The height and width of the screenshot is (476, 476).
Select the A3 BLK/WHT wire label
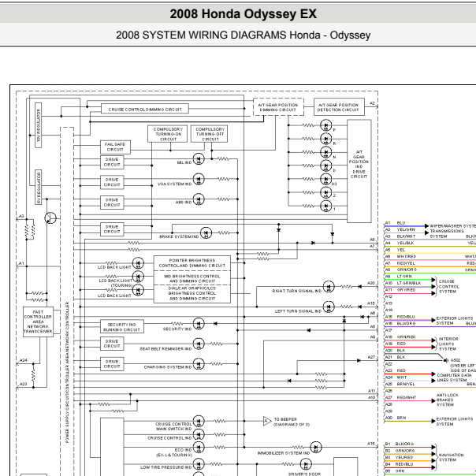[400, 236]
